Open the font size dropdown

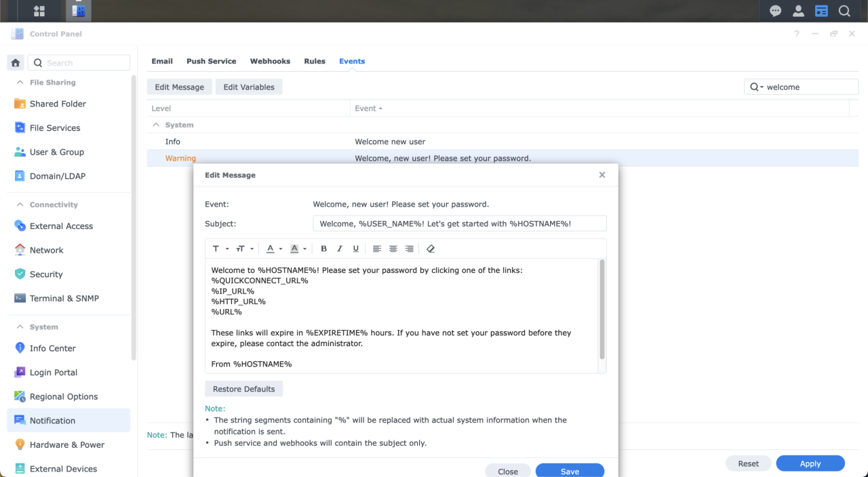point(243,249)
